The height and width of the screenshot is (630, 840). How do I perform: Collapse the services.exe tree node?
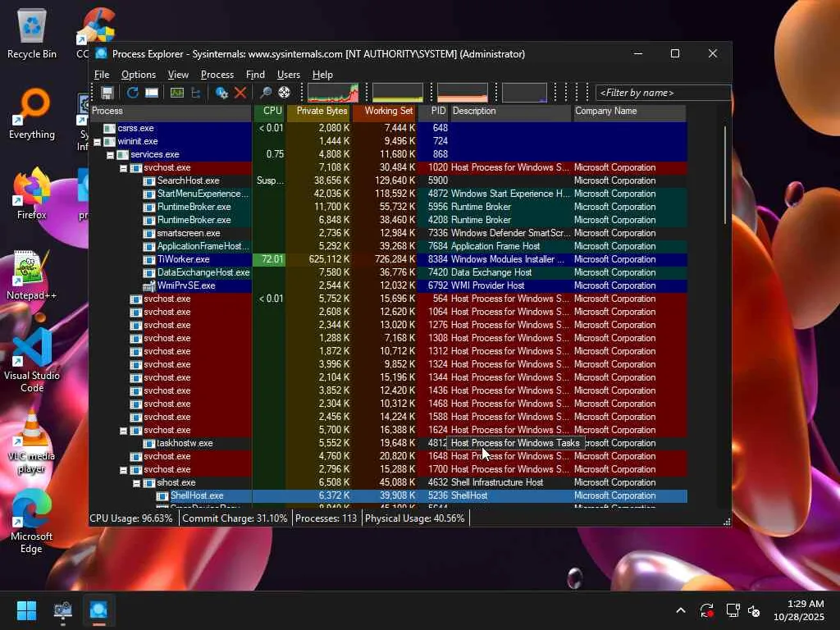[111, 155]
